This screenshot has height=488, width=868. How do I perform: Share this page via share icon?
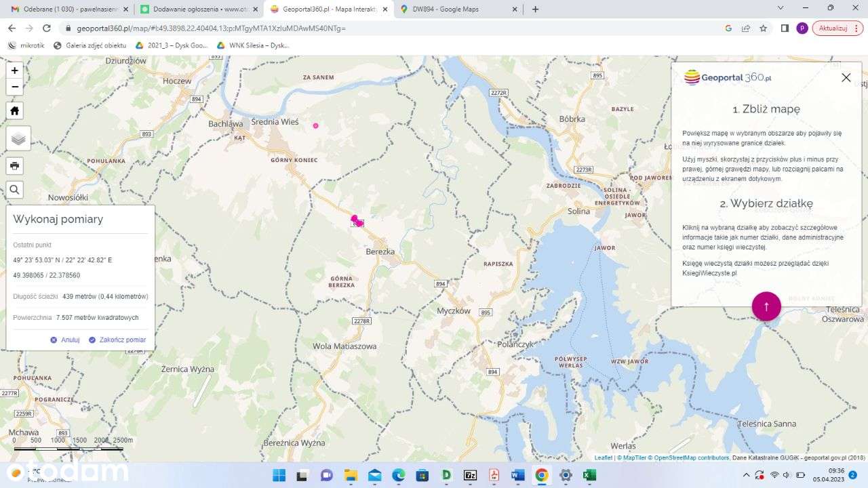[746, 28]
